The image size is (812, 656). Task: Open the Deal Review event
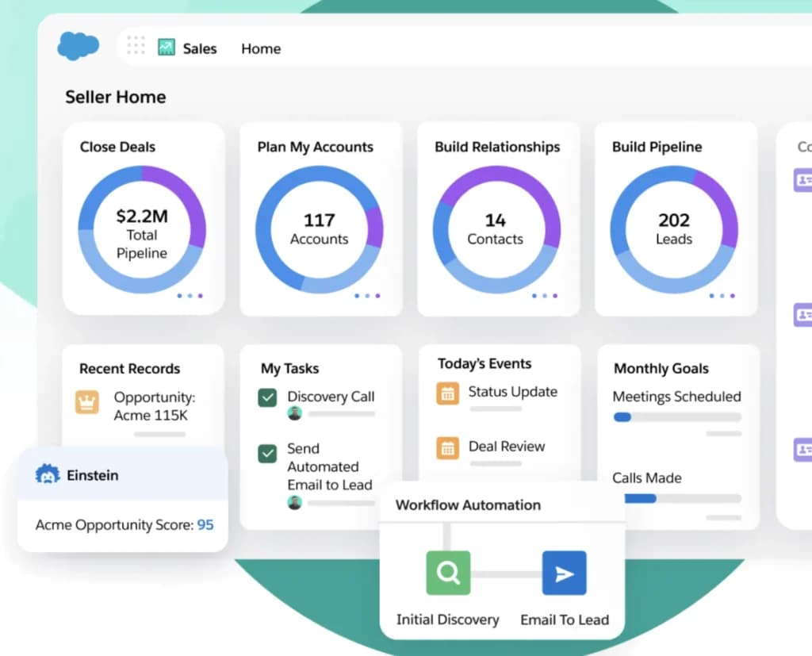507,447
